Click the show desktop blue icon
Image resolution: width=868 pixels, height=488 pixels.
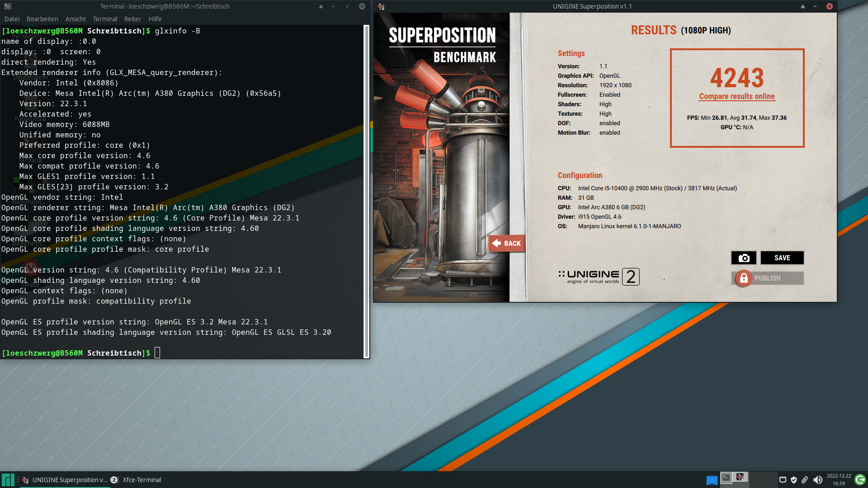click(712, 480)
